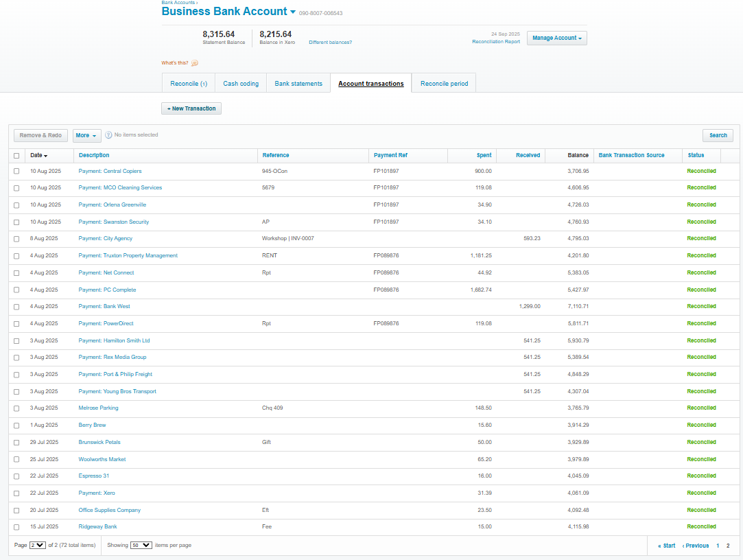Screen dimensions: 743x560
Task: Open the page number dropdown in the footer
Action: coord(38,545)
